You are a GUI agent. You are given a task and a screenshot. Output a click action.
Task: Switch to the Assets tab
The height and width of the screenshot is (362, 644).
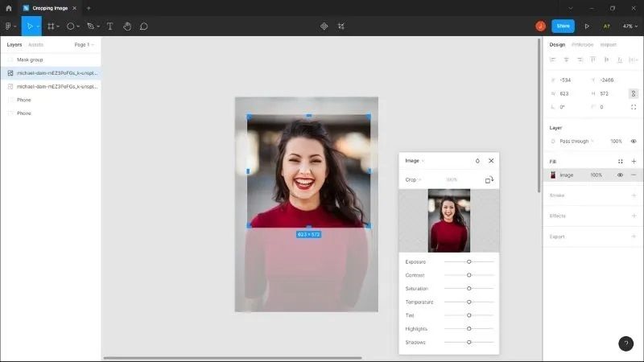point(36,45)
